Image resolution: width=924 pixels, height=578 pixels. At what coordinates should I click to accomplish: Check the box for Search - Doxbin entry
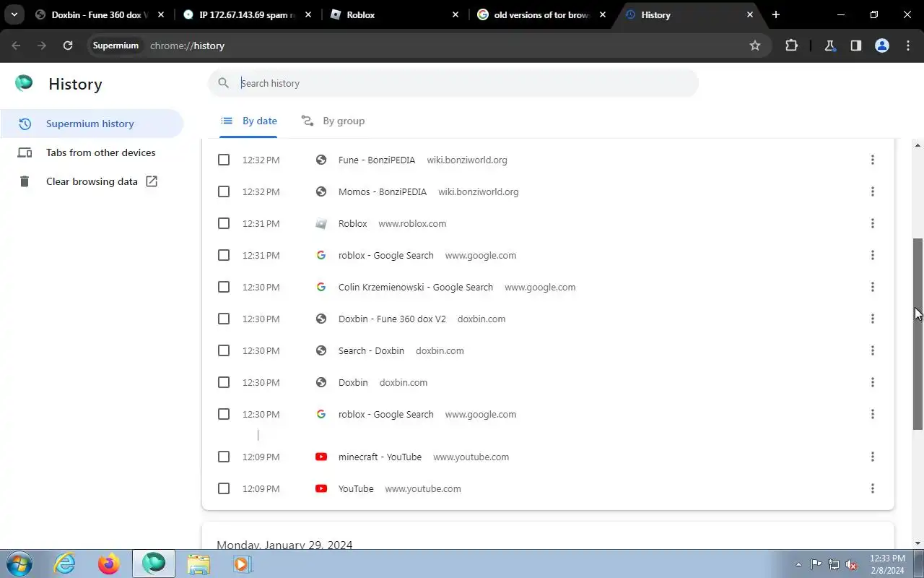point(224,350)
